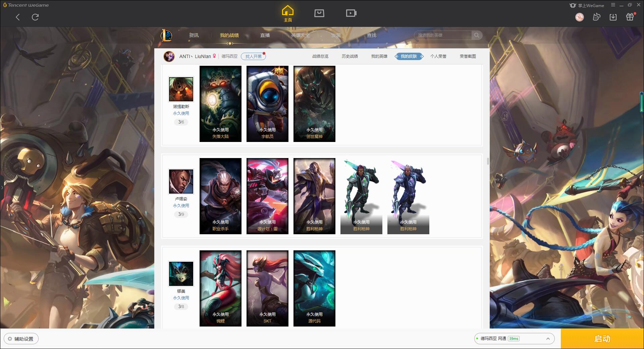Open the 战绩总览 sub-tab
The image size is (644, 349).
[x=320, y=56]
